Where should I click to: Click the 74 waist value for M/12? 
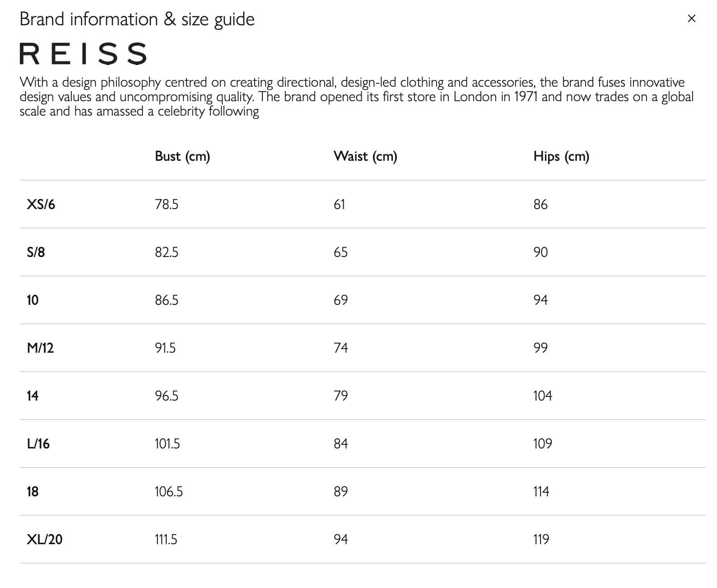tap(341, 348)
